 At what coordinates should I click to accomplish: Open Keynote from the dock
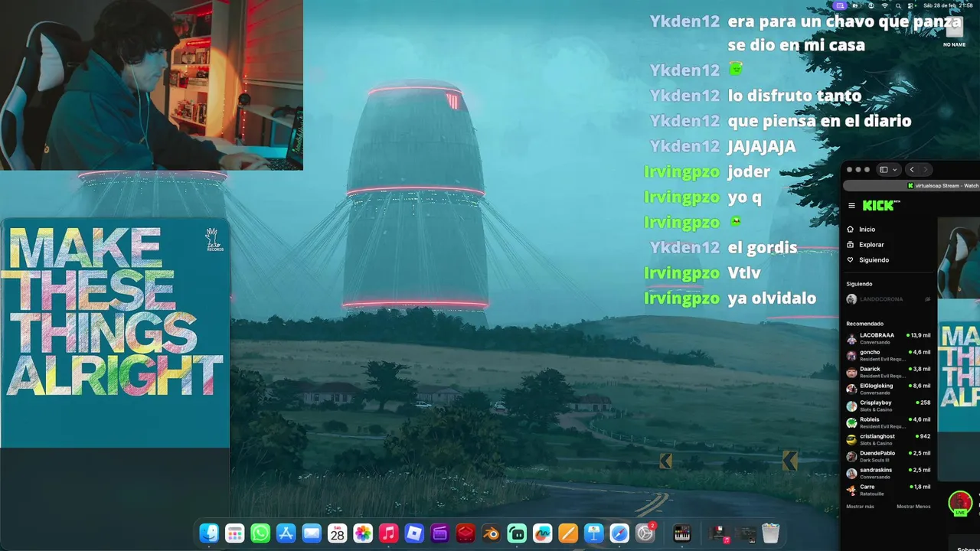coord(594,533)
